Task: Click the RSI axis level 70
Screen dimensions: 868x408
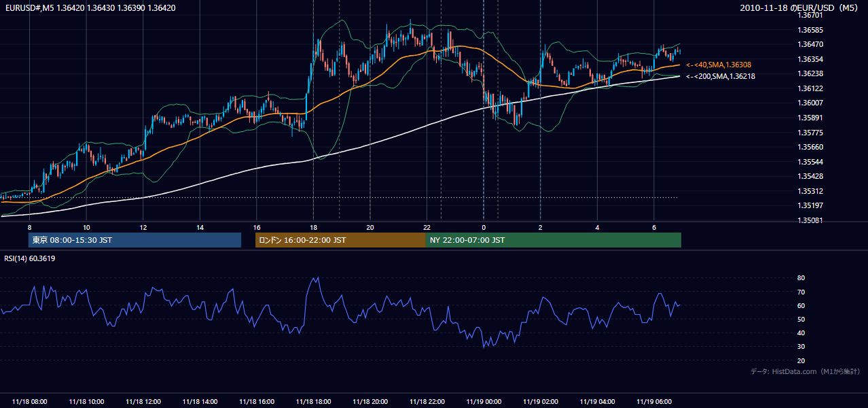Action: pos(801,292)
